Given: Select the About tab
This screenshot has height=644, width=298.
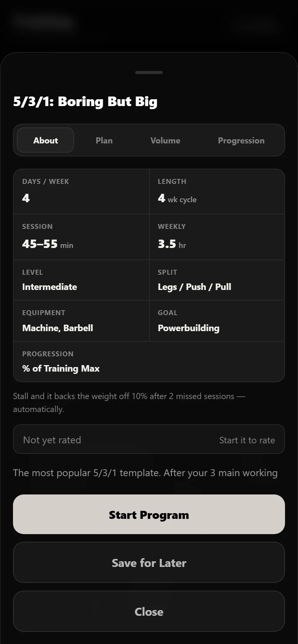Looking at the screenshot, I should [x=45, y=140].
